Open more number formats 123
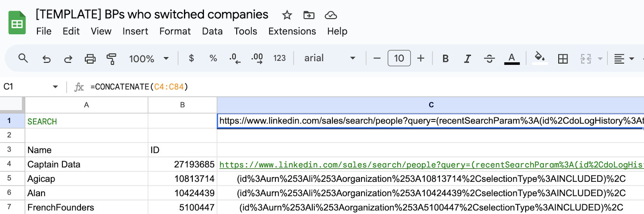Screen dimensions: 644x214 (x=279, y=58)
